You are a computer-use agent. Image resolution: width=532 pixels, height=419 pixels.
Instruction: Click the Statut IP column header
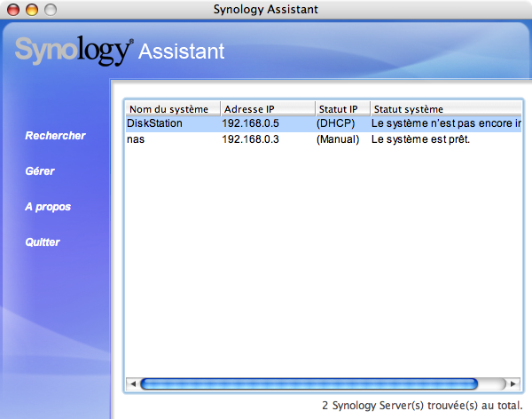[342, 109]
